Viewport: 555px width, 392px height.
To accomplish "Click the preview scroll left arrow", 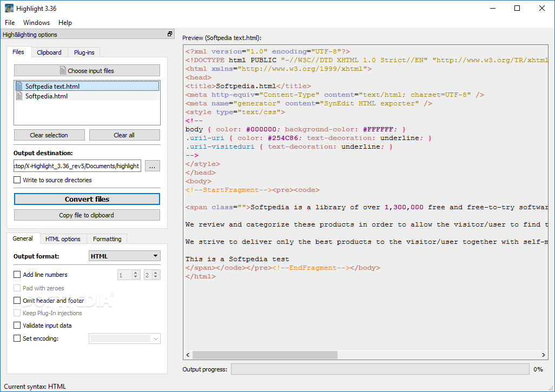I will click(x=188, y=355).
